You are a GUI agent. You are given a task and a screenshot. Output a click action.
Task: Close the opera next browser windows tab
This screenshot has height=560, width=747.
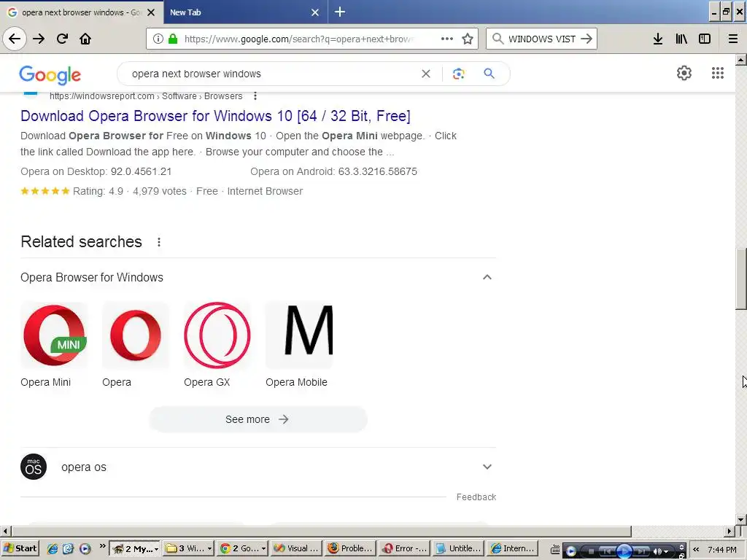(x=151, y=12)
